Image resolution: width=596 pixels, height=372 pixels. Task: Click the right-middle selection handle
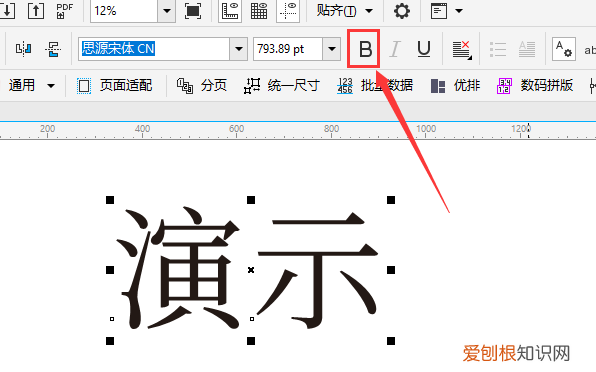[391, 270]
